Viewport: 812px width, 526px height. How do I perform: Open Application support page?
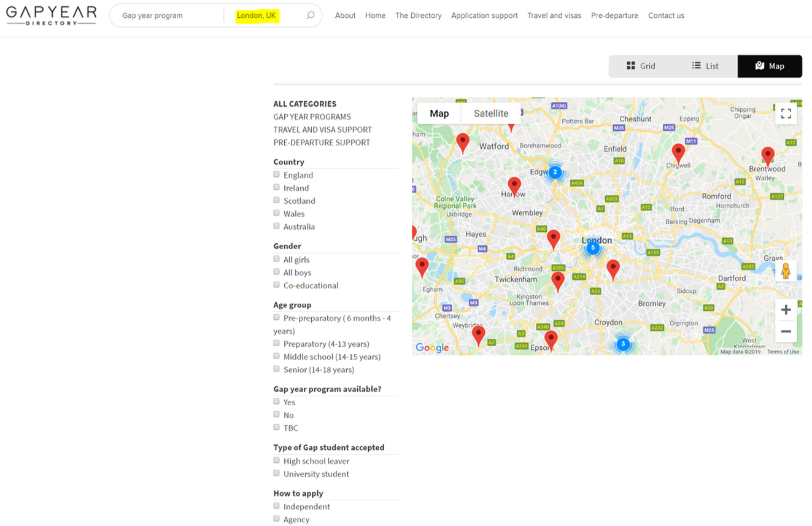(x=484, y=16)
